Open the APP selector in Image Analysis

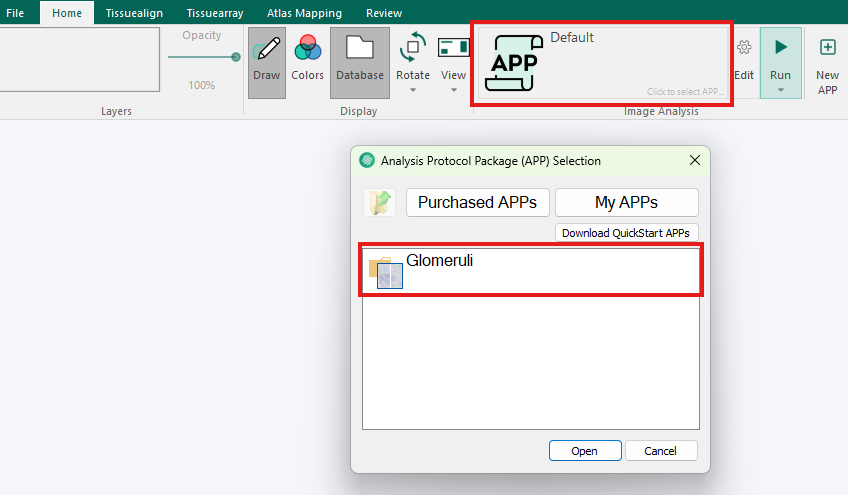pos(602,63)
